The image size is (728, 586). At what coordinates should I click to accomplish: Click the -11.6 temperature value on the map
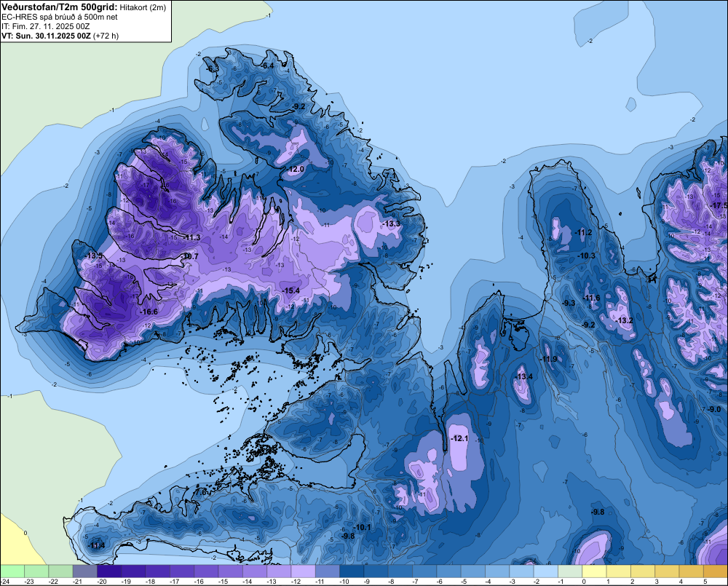[591, 298]
